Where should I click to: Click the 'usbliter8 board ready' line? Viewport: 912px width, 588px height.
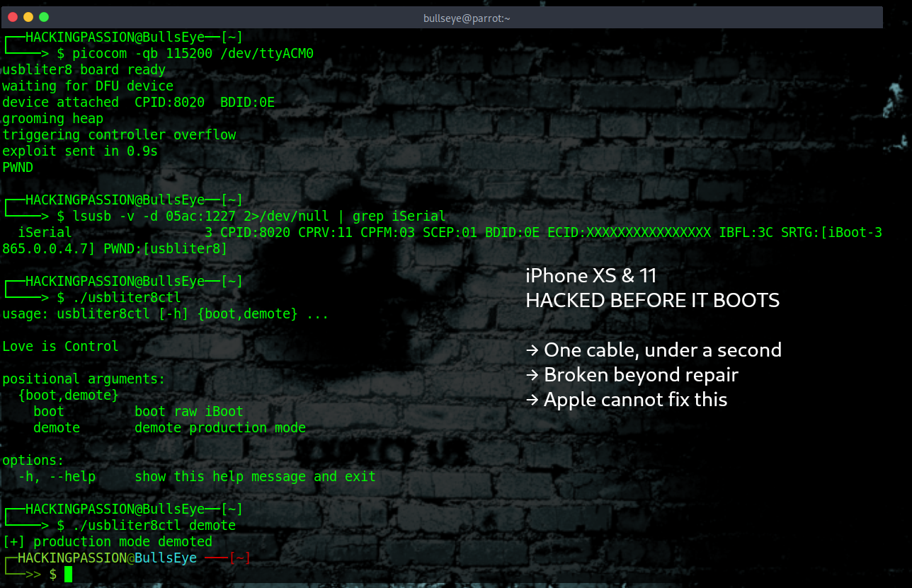[84, 70]
